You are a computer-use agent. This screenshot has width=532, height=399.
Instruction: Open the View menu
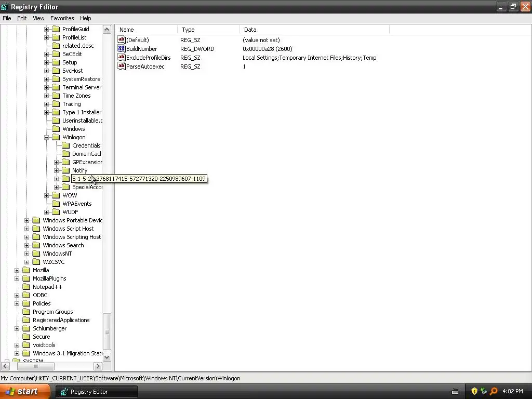pos(38,18)
